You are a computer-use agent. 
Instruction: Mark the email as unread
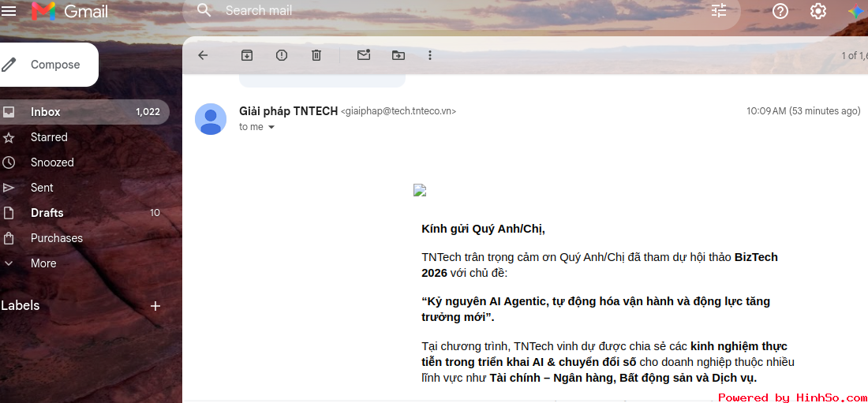[x=364, y=54]
